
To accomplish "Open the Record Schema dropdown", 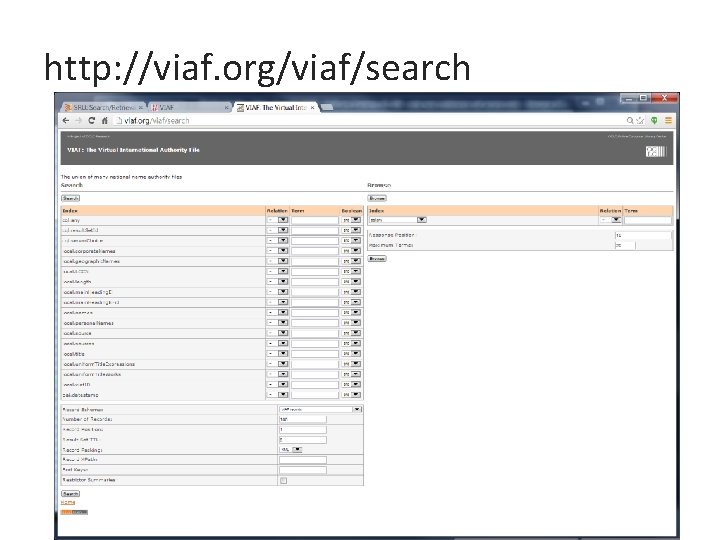I will tap(320, 409).
